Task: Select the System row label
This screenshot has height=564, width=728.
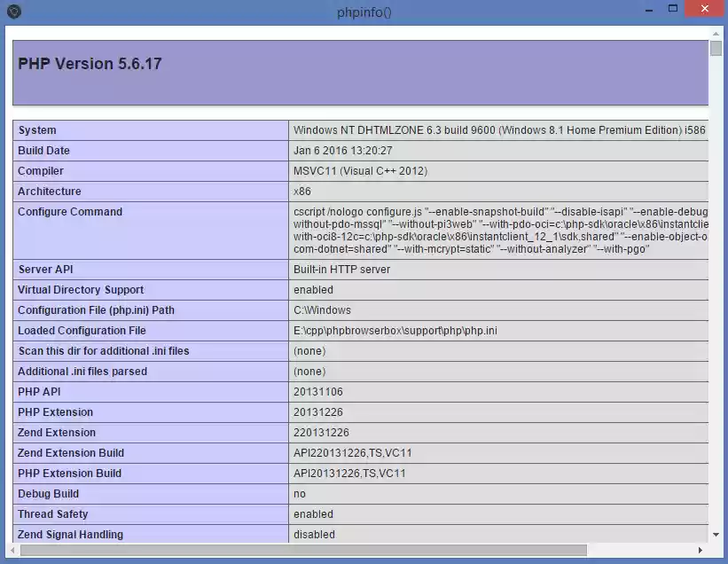Action: pyautogui.click(x=37, y=130)
